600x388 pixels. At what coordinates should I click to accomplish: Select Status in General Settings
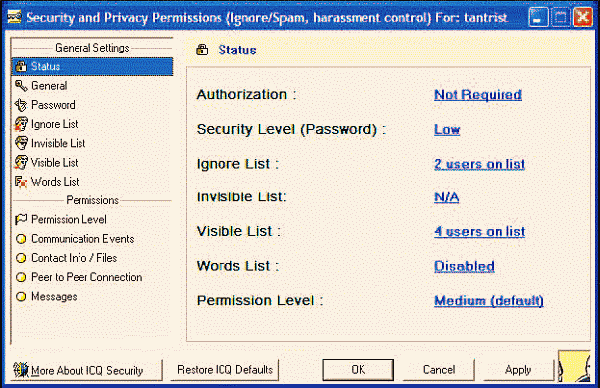(93, 67)
